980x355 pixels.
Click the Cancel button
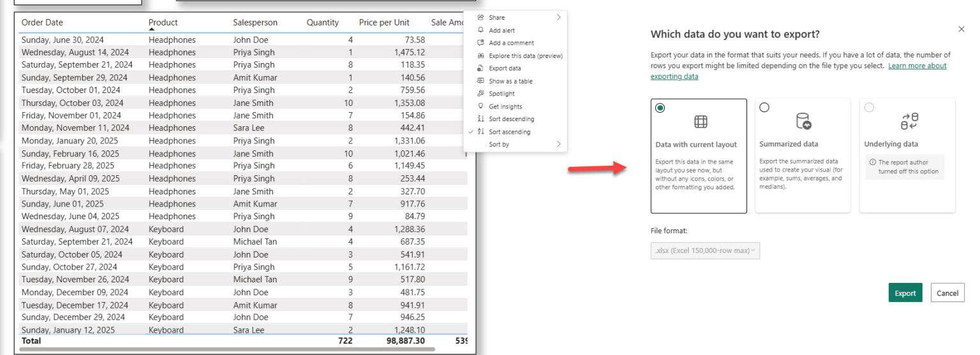click(947, 293)
